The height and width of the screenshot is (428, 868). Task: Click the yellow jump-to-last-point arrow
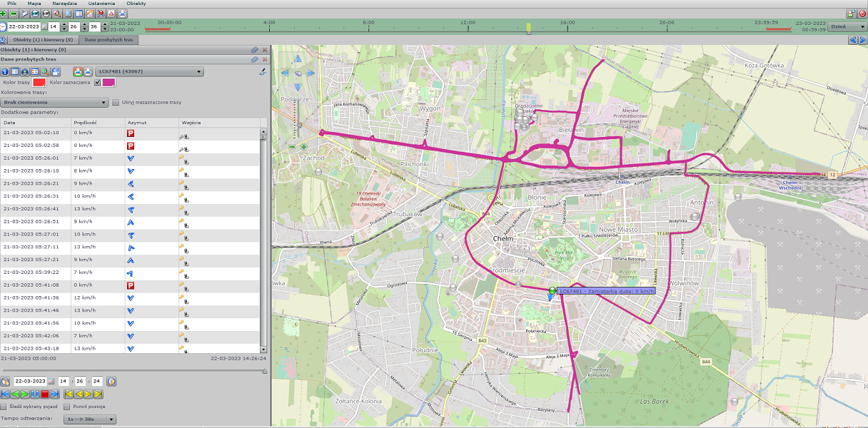(99, 394)
